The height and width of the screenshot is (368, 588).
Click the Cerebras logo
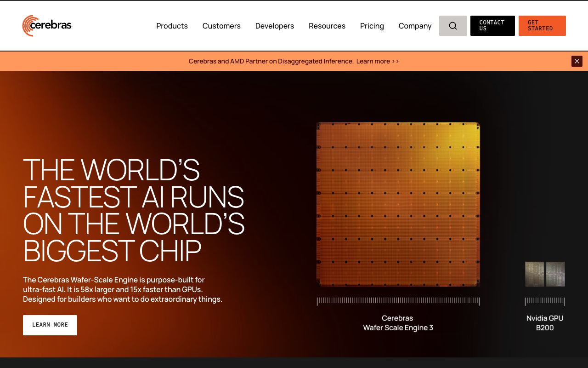coord(47,26)
